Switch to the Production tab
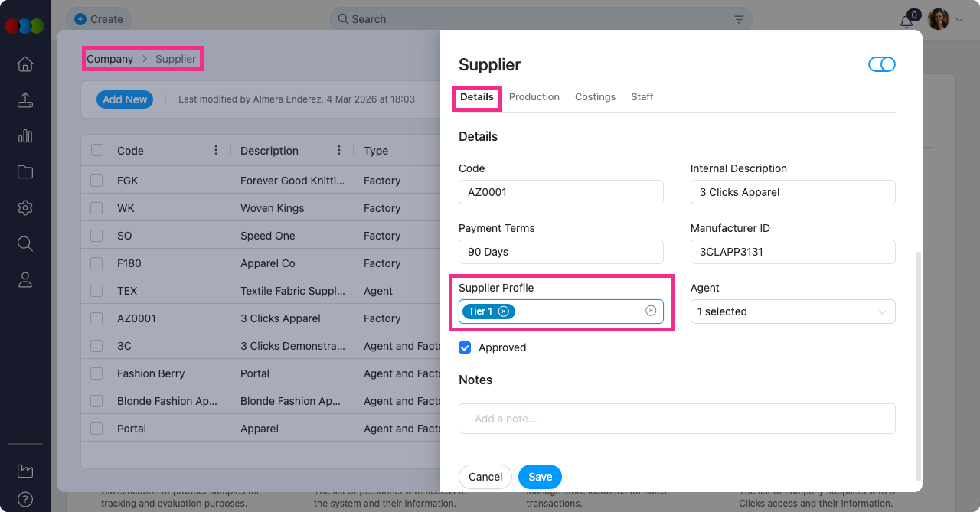The width and height of the screenshot is (980, 512). 534,97
